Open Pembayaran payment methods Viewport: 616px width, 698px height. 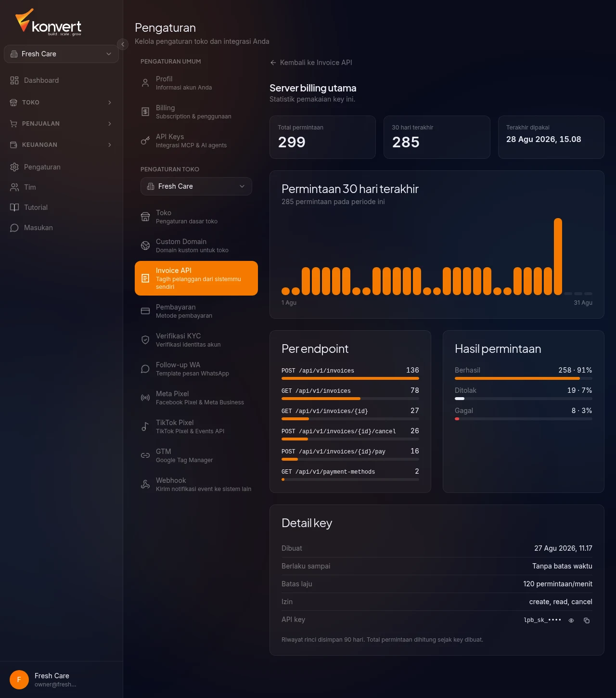196,311
